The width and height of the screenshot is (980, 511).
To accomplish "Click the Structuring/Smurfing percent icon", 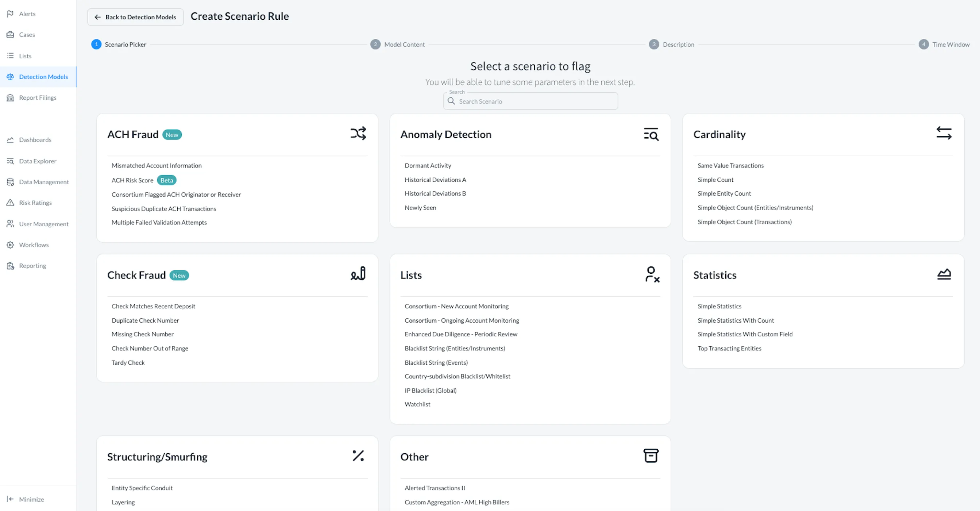I will [x=358, y=456].
